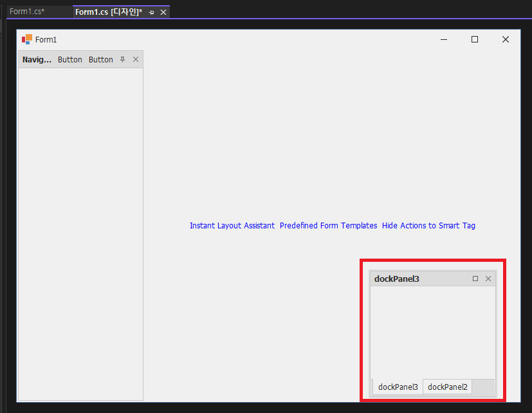Image resolution: width=532 pixels, height=413 pixels.
Task: Click Hide Actions to Smart Tag link
Action: pos(428,226)
